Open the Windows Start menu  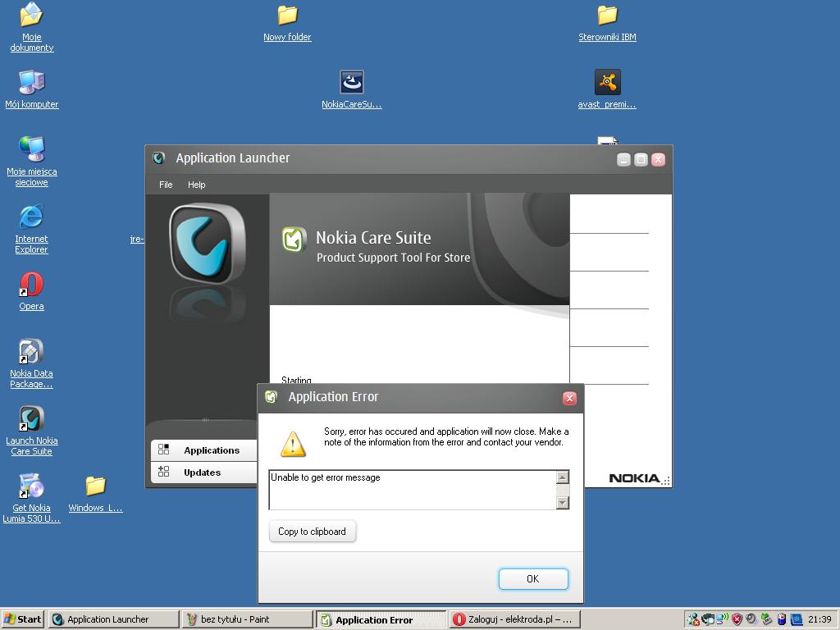22,619
